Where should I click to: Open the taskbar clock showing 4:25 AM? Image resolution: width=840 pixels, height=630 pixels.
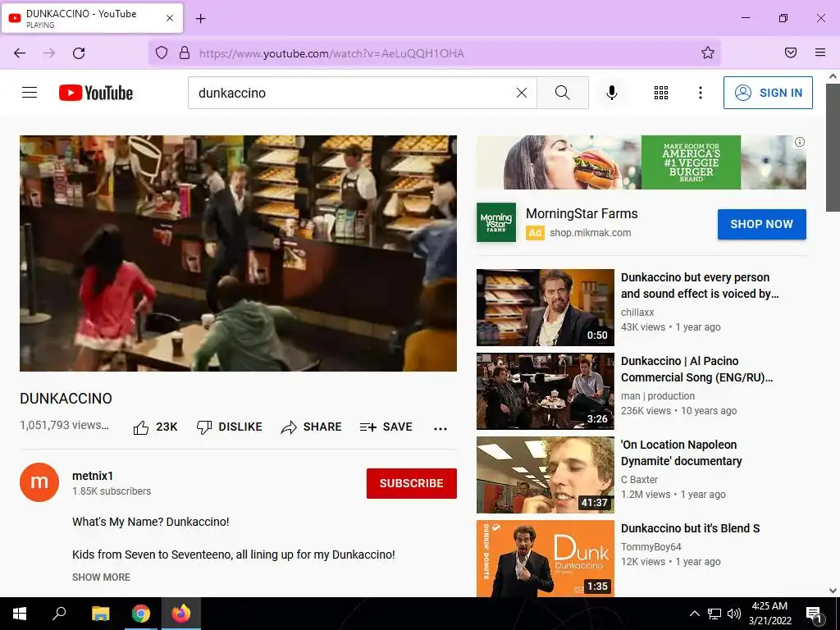[x=769, y=614]
